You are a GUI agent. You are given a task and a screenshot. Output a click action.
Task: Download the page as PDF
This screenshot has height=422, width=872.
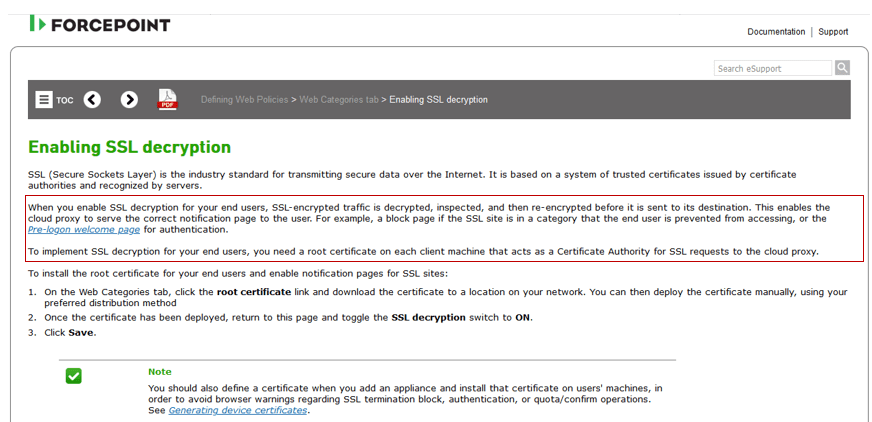[x=167, y=100]
